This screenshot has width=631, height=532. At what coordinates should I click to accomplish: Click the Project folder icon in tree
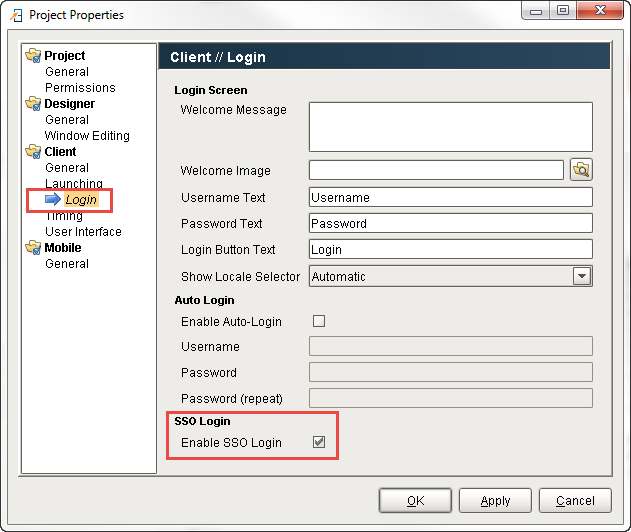point(33,56)
